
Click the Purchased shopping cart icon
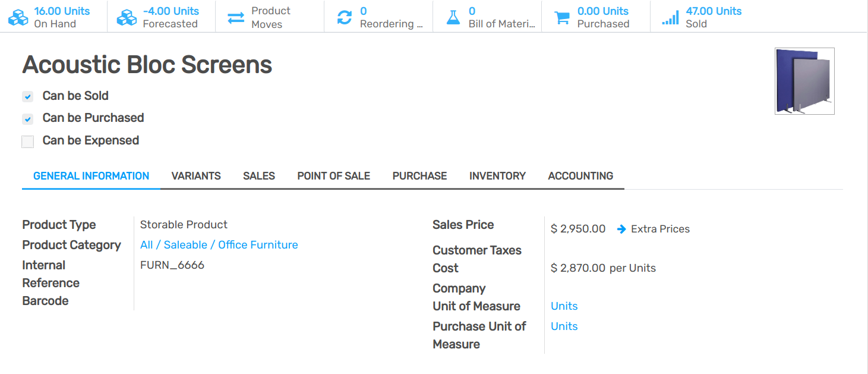point(562,17)
